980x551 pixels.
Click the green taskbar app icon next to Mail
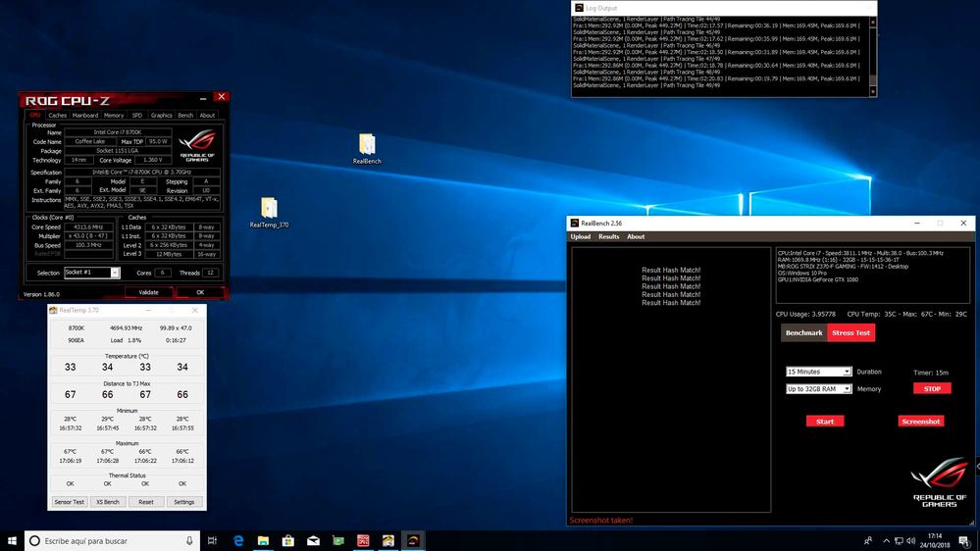[338, 540]
